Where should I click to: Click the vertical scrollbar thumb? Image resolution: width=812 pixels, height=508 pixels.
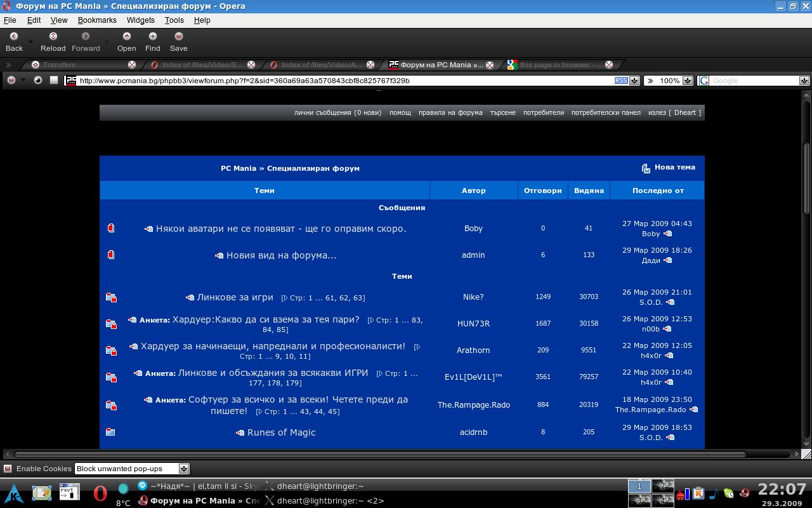[x=807, y=178]
